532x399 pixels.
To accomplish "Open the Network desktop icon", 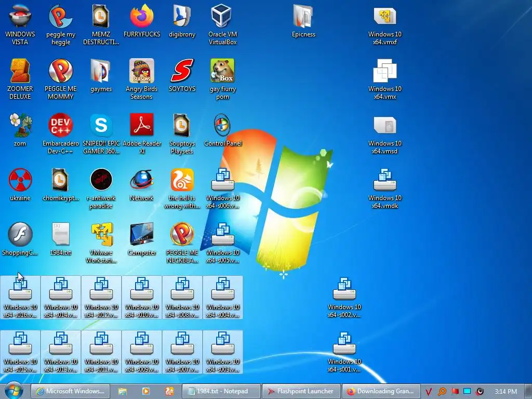I will pos(141,185).
